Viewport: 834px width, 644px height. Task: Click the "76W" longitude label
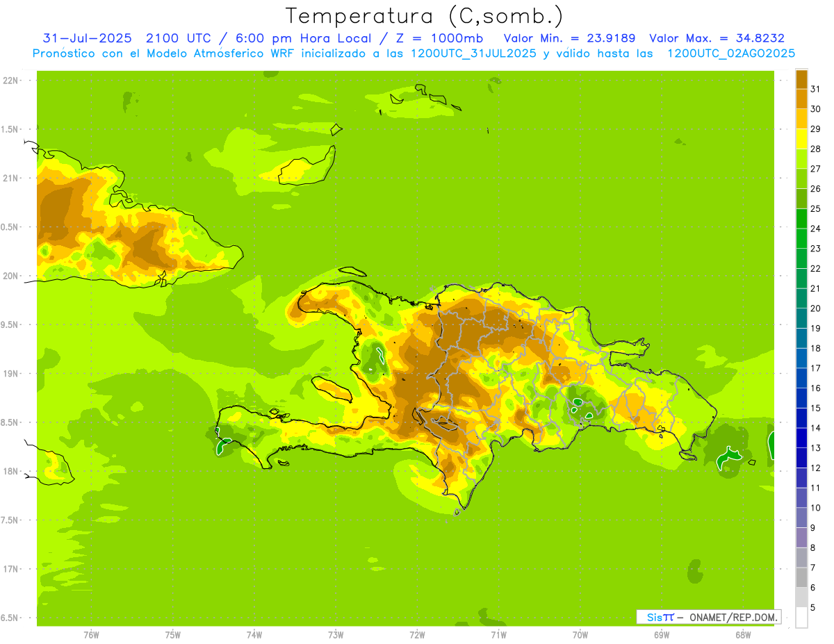point(91,634)
